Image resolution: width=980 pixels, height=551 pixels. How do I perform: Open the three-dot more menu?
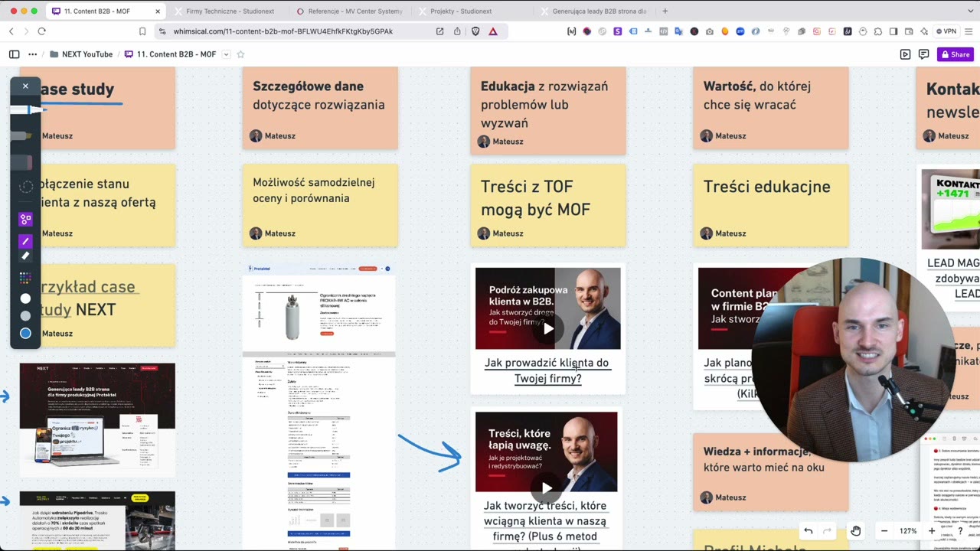click(32, 54)
